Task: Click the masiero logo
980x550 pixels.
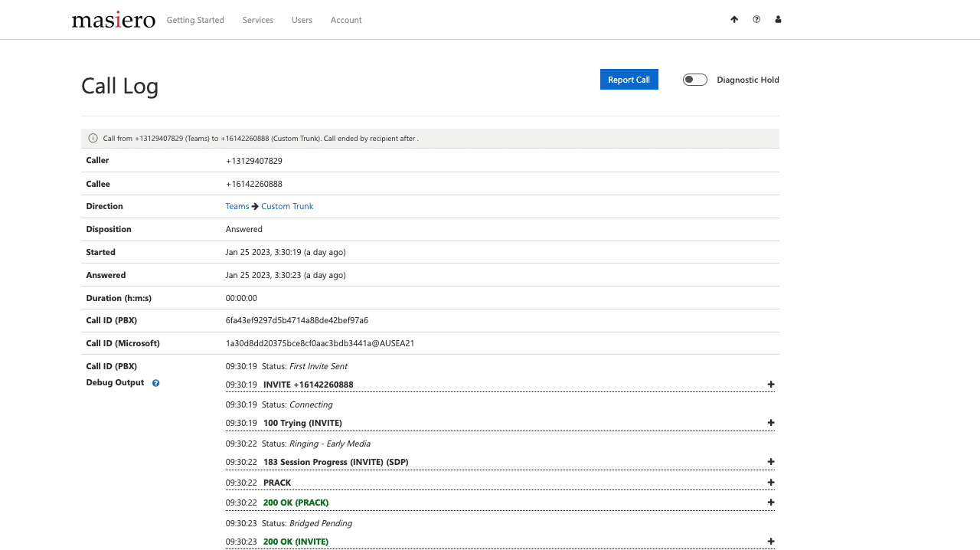Action: (x=113, y=19)
